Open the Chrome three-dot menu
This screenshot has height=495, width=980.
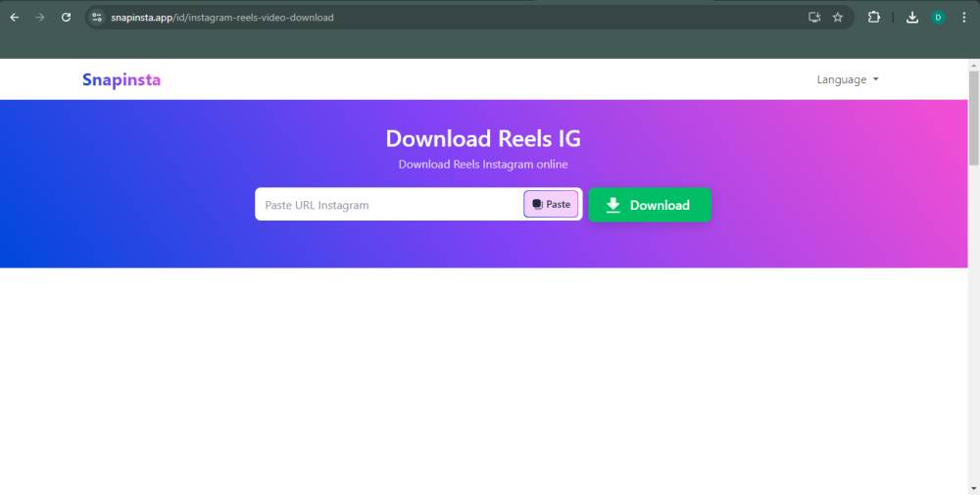[963, 18]
